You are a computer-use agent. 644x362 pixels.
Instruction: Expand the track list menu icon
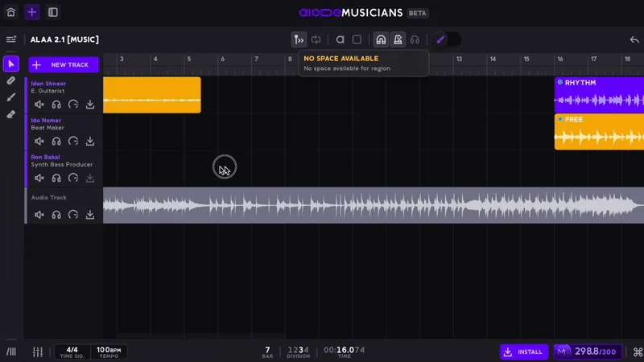click(11, 39)
